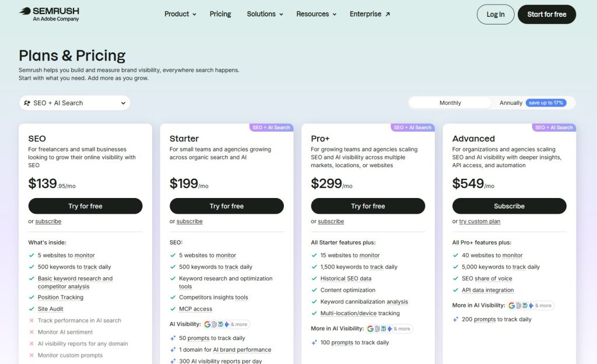
Task: Click SEO + AI Search tag on Advanced card
Action: (554, 128)
